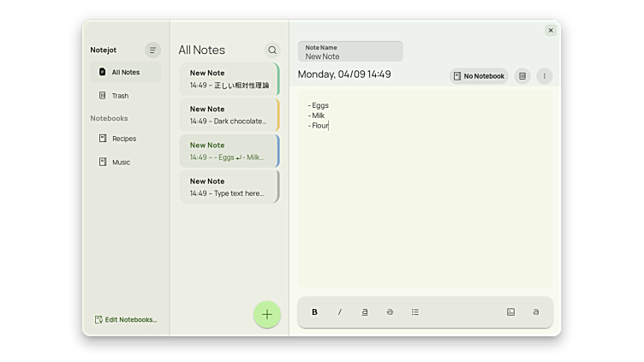Insert an image into the note
This screenshot has height=362, width=644.
point(510,312)
